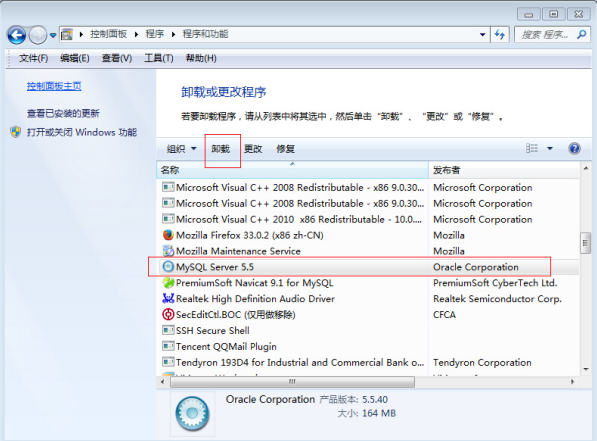Click the Tencent QQMail Plugin icon
The width and height of the screenshot is (597, 441).
pos(168,346)
